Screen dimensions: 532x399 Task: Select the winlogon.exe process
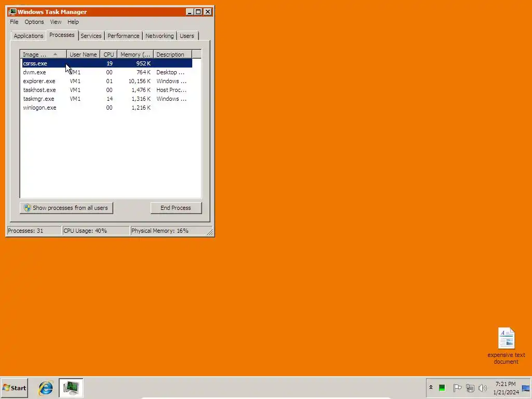[x=107, y=108]
